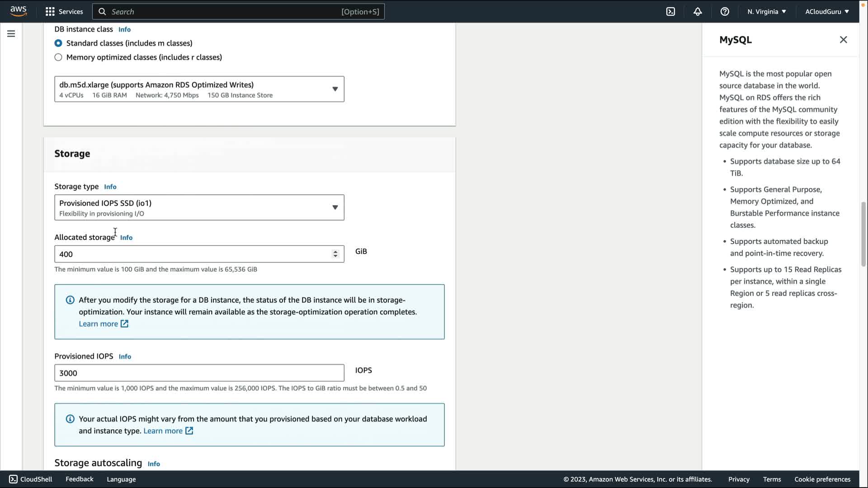Open the help question mark icon
The image size is (868, 488).
pyautogui.click(x=725, y=12)
